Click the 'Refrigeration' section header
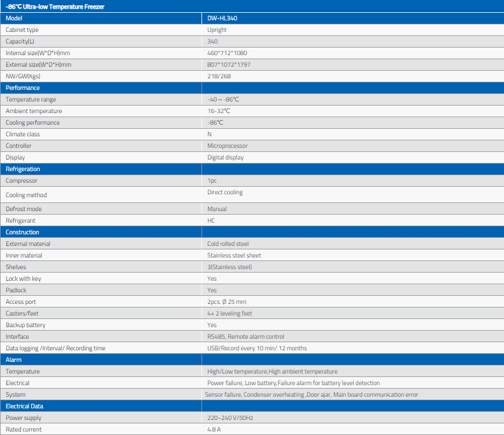The height and width of the screenshot is (435, 504). click(23, 169)
